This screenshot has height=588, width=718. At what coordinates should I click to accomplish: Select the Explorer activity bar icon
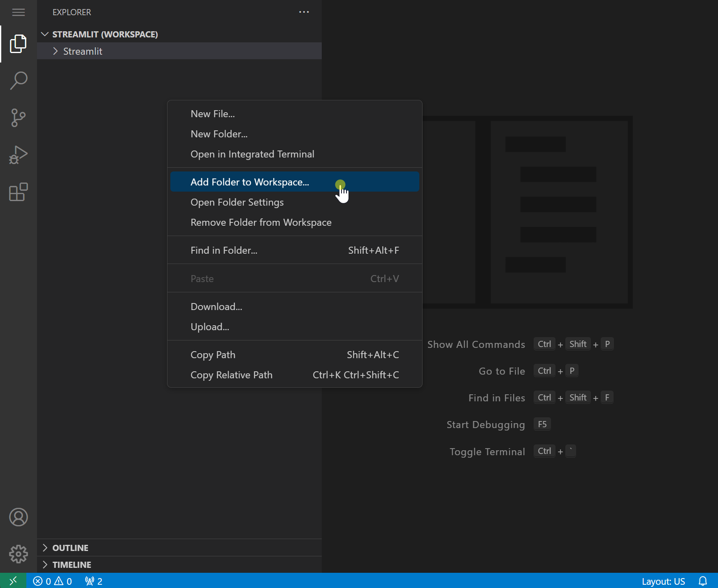19,44
